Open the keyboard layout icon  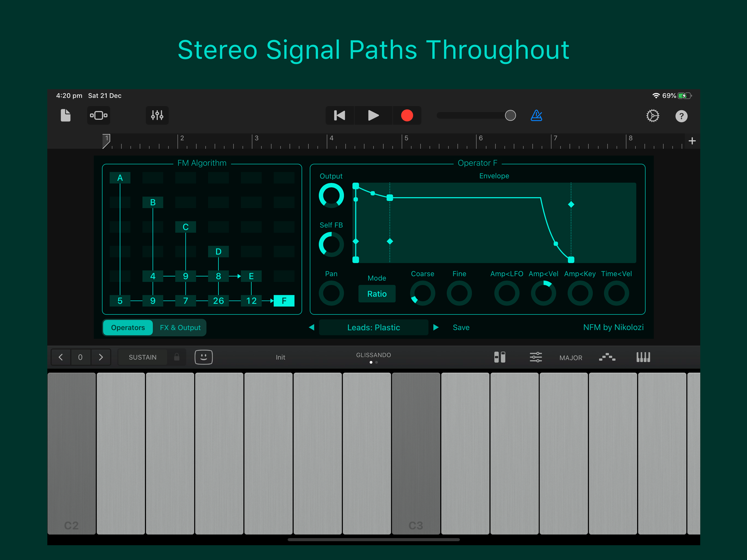click(x=643, y=357)
